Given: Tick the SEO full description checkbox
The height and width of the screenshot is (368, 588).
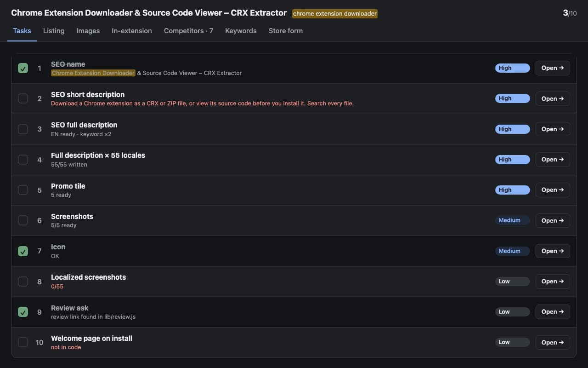Looking at the screenshot, I should pyautogui.click(x=23, y=129).
